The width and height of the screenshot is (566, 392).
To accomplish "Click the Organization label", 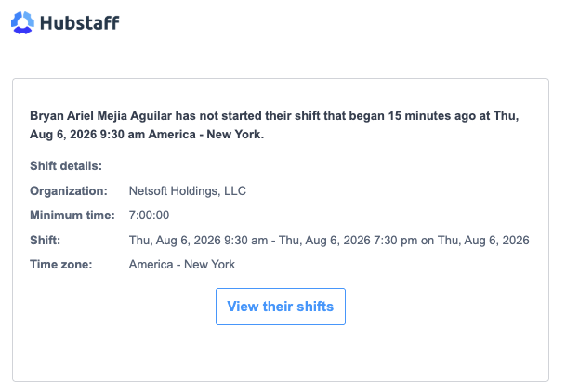I will pos(69,190).
